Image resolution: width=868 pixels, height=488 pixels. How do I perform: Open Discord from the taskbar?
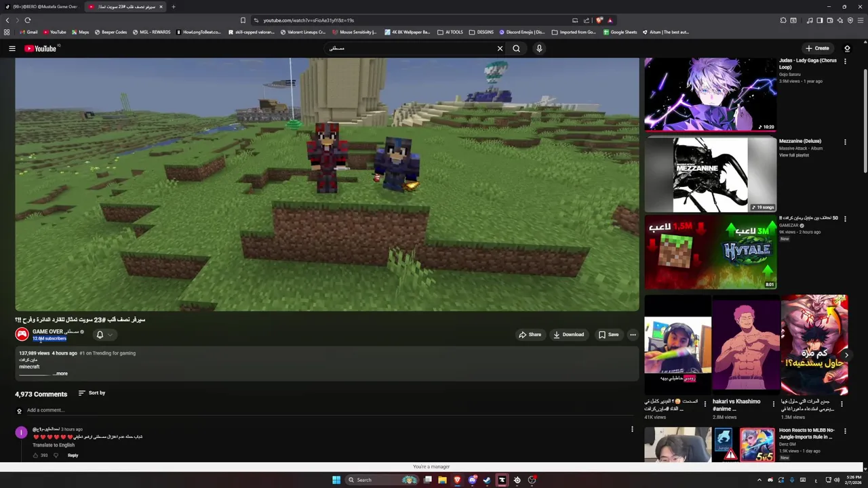[472, 480]
